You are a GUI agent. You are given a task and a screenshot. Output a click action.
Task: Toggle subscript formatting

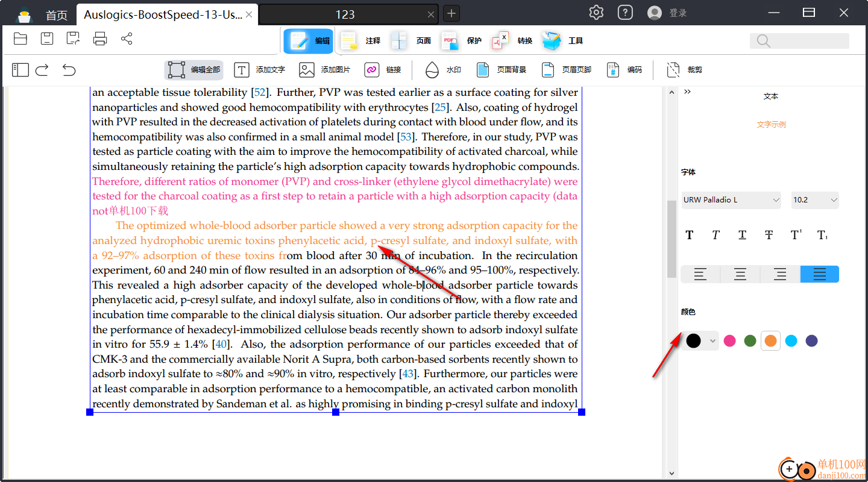pyautogui.click(x=823, y=235)
